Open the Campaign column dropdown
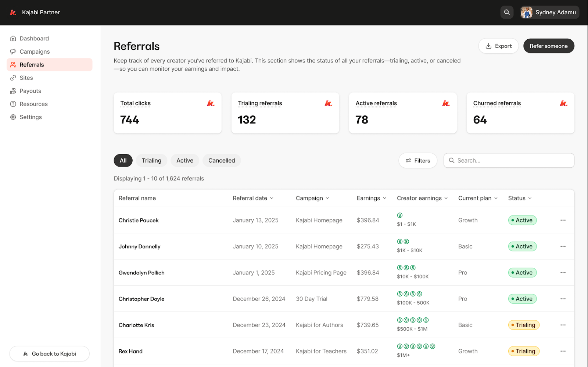588x367 pixels. click(312, 198)
